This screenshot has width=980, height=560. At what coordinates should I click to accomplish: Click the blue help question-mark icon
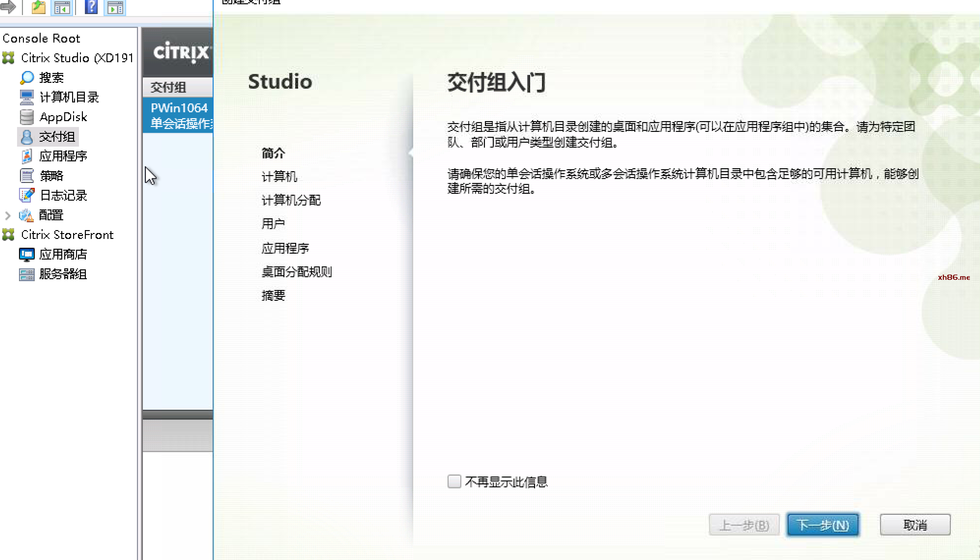click(x=91, y=7)
